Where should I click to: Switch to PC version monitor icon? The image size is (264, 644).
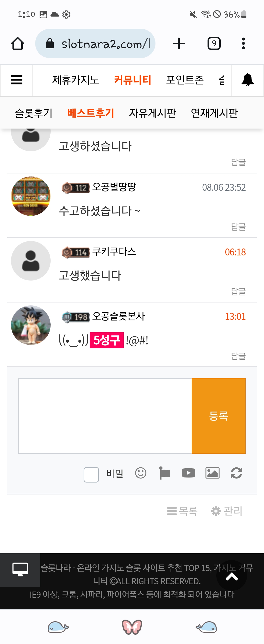(x=20, y=570)
